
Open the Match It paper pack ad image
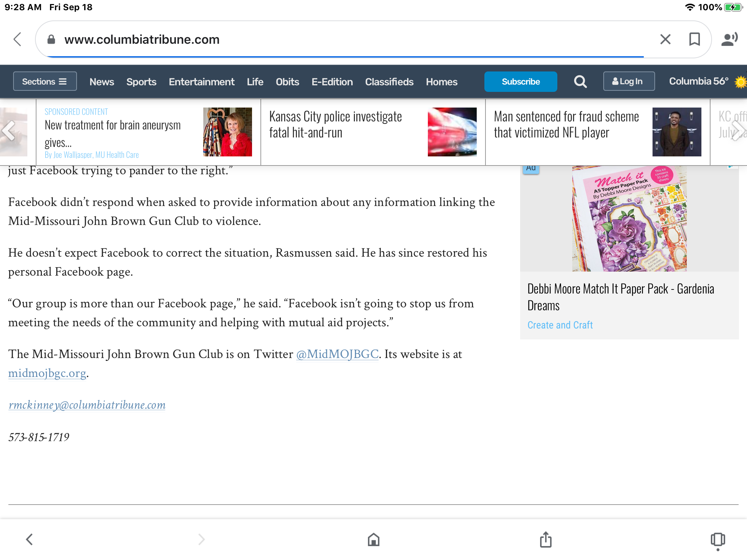pyautogui.click(x=629, y=219)
